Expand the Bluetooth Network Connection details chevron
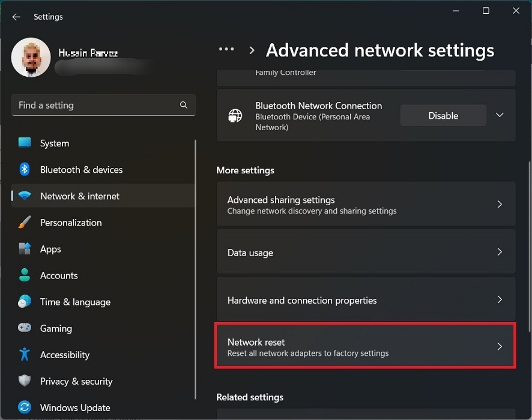Image resolution: width=532 pixels, height=420 pixels. [500, 115]
